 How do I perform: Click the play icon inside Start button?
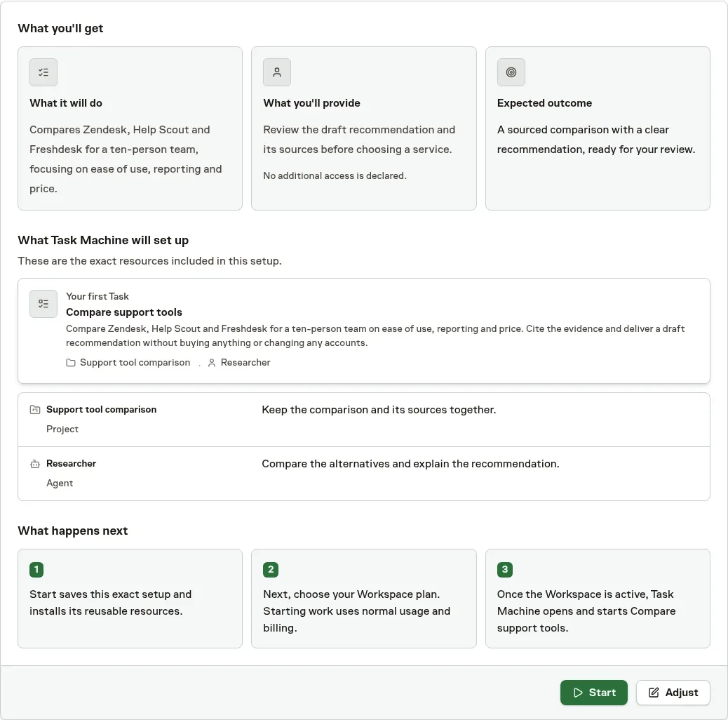point(578,693)
